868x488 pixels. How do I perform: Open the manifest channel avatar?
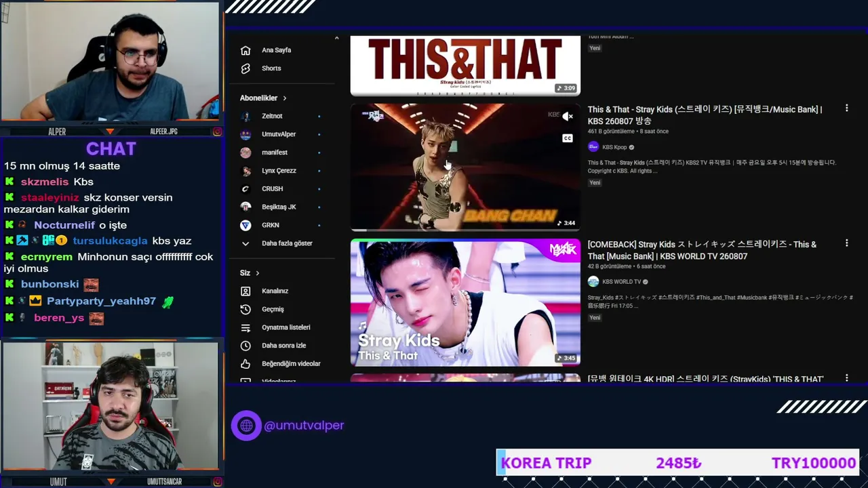[245, 152]
